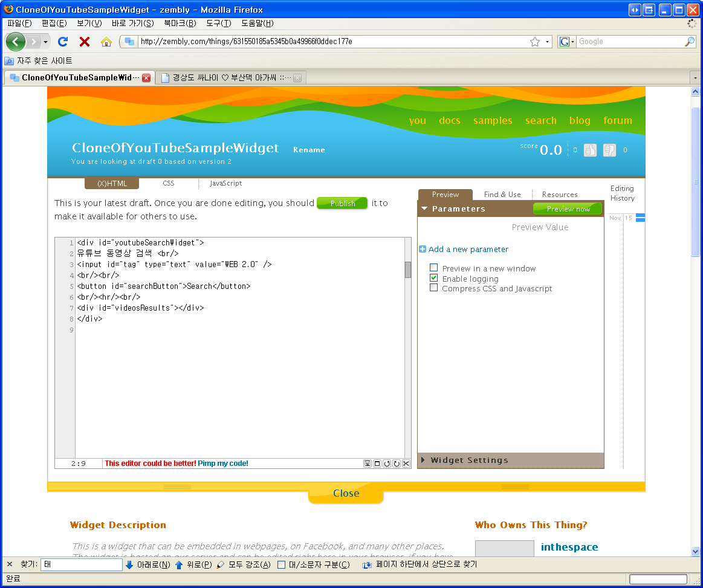
Task: Click the undo icon in the code editor
Action: point(386,464)
